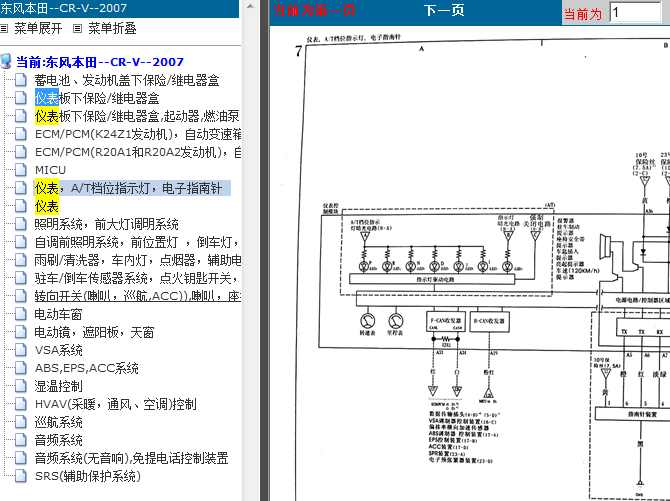Click 菜单展开 expand-all icon
The width and height of the screenshot is (670, 501).
point(4,29)
